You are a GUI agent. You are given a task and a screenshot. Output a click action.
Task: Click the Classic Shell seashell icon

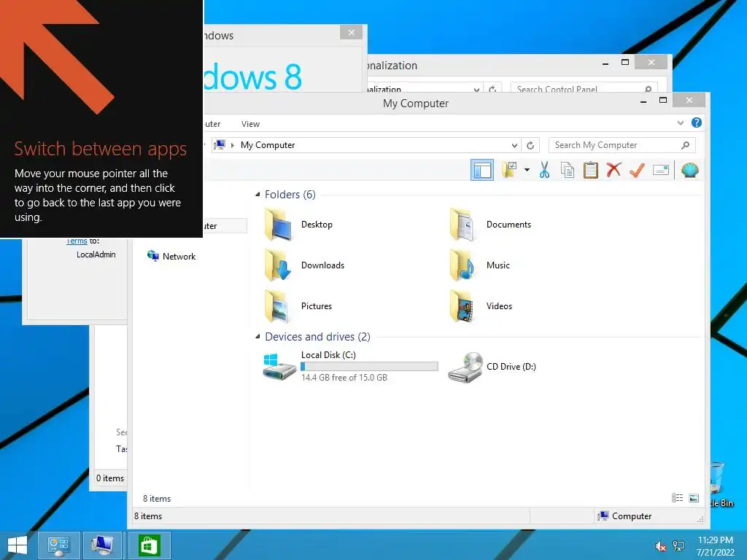click(690, 170)
